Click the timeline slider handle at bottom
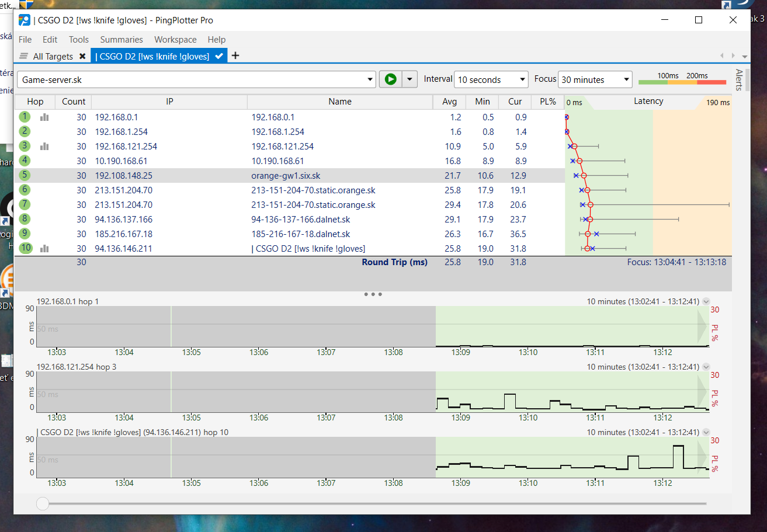The width and height of the screenshot is (767, 532). 43,503
